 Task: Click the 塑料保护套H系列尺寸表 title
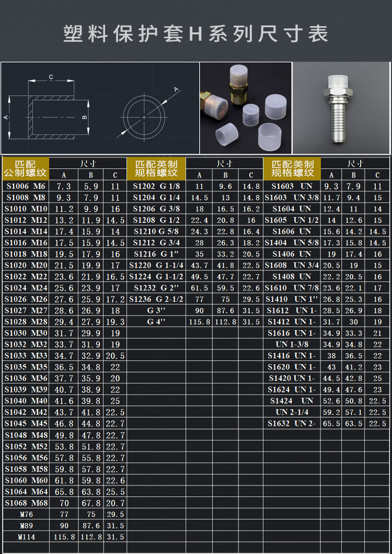point(196,34)
